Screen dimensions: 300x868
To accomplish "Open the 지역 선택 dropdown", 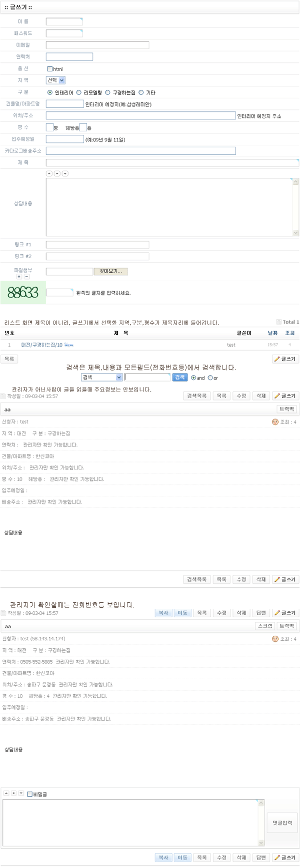I will [55, 80].
